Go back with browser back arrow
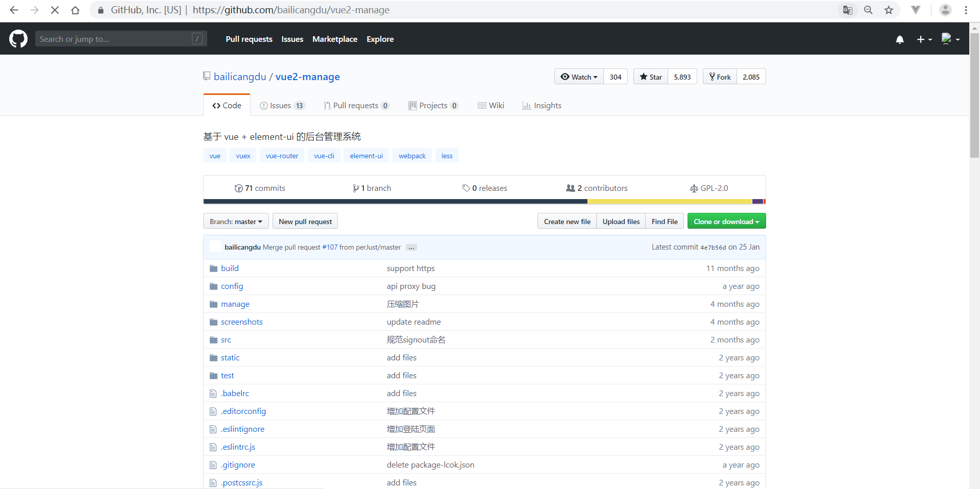This screenshot has height=489, width=980. pos(14,10)
